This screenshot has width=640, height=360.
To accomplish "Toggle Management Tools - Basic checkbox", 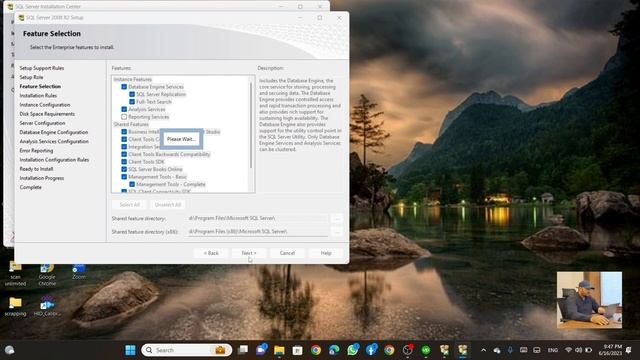I will coord(124,177).
